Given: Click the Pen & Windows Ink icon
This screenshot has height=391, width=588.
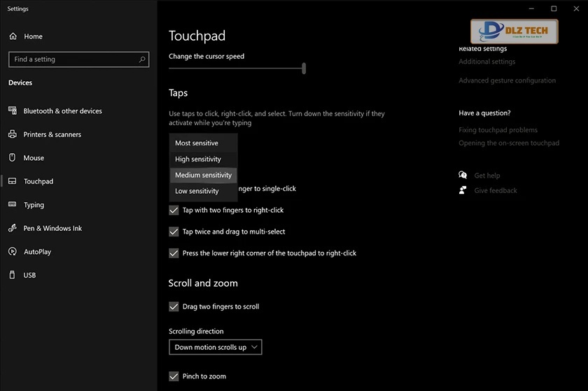Looking at the screenshot, I should 13,228.
